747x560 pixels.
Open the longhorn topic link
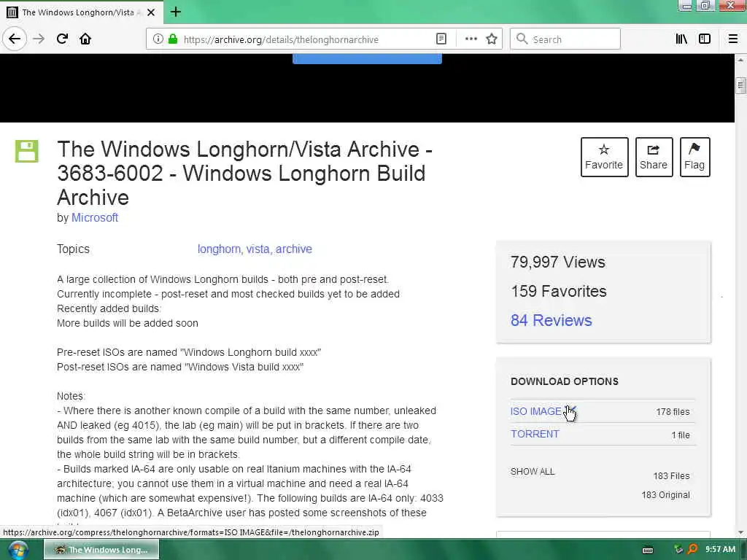click(x=219, y=249)
